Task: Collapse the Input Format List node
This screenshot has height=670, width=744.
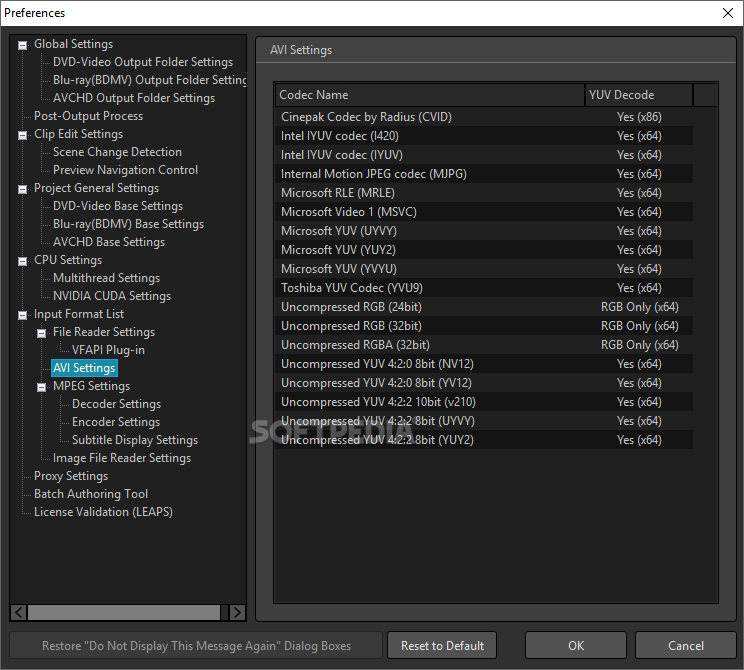Action: 22,316
